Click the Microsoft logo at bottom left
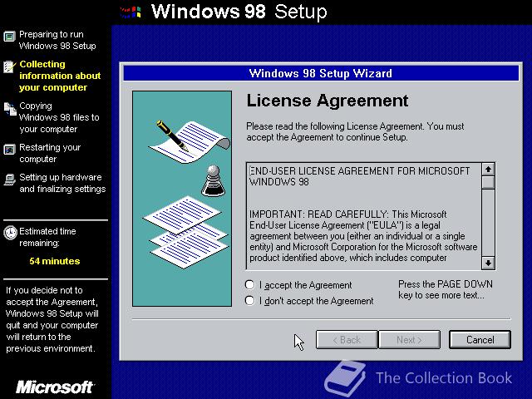Viewport: 532px width, 399px height. pyautogui.click(x=55, y=387)
